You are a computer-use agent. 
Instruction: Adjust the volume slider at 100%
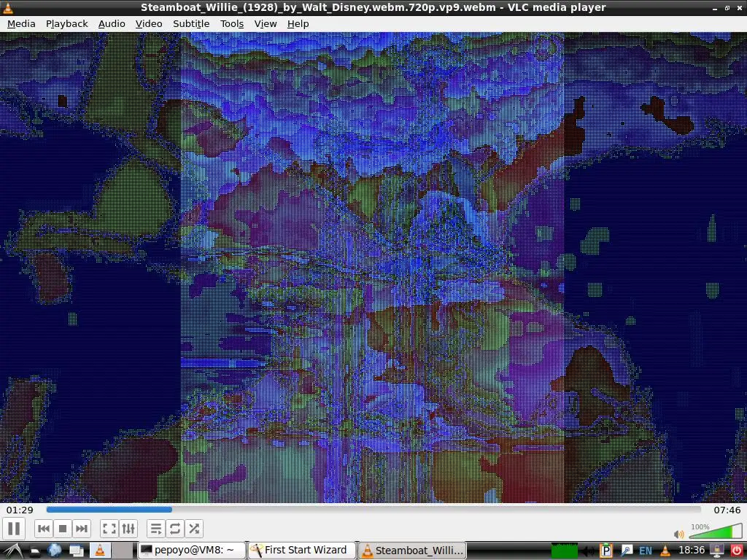coord(716,532)
